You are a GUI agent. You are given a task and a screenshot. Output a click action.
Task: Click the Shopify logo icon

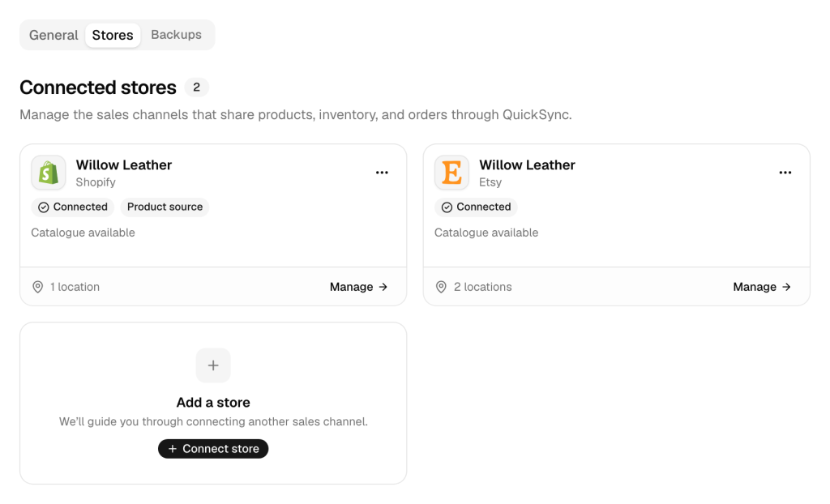[x=48, y=173]
